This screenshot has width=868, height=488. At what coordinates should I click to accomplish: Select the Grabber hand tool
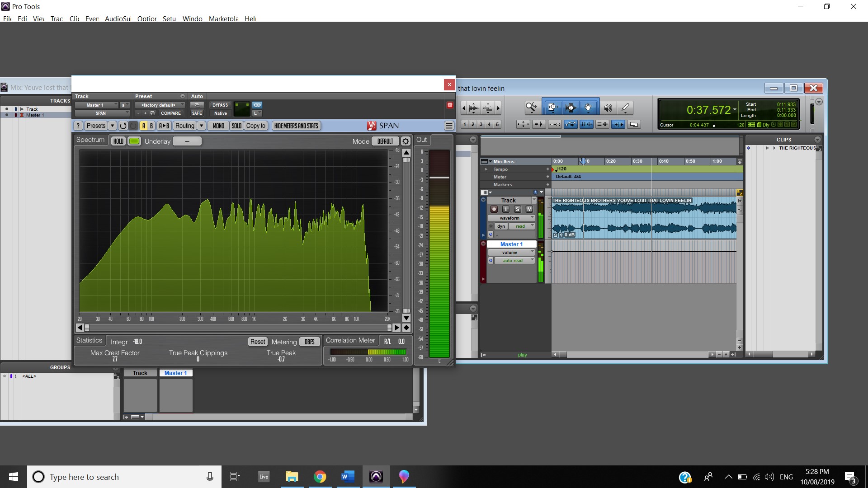tap(588, 108)
